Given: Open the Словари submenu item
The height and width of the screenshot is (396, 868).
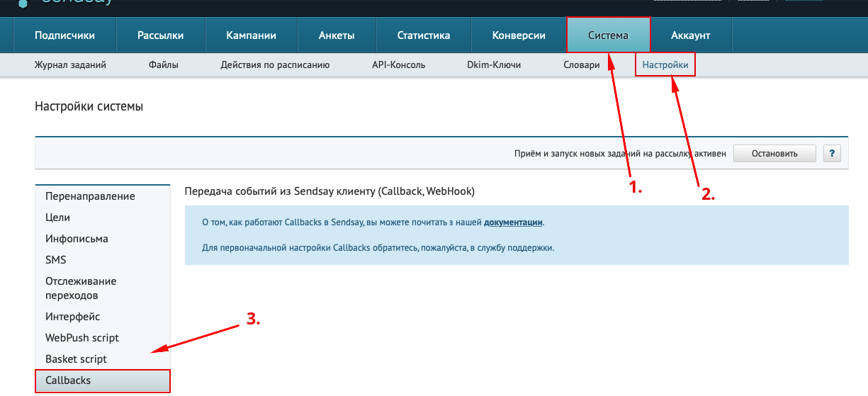Looking at the screenshot, I should pos(582,64).
